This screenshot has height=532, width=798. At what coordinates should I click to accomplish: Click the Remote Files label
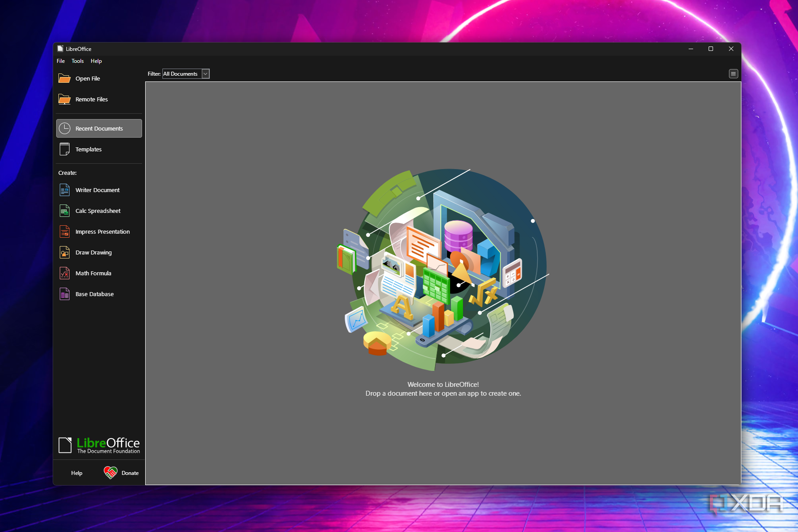tap(92, 99)
